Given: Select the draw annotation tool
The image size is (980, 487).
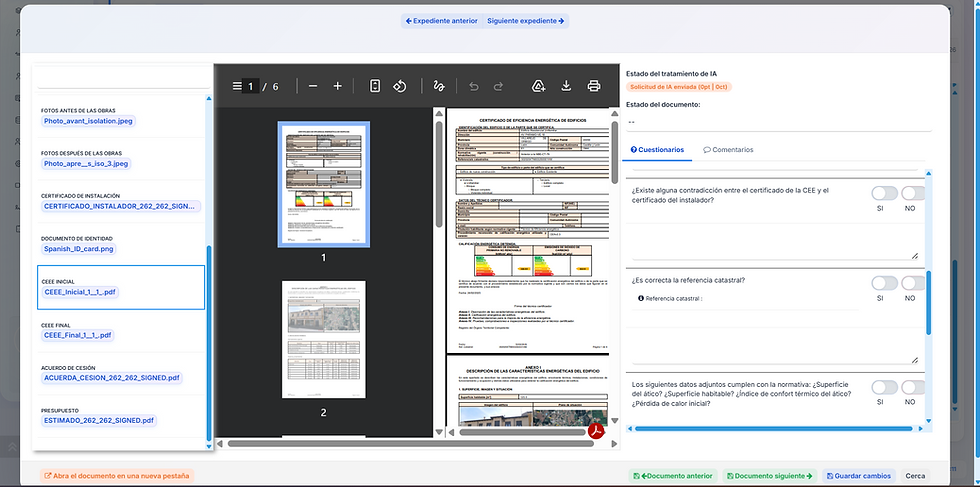Looking at the screenshot, I should pyautogui.click(x=439, y=86).
